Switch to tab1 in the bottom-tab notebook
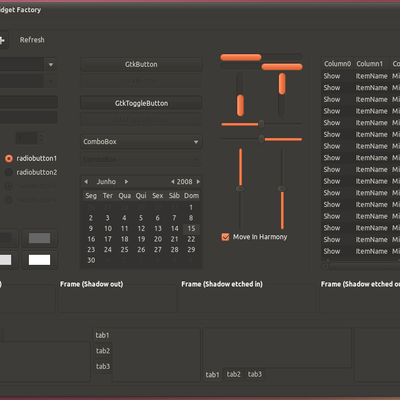The height and width of the screenshot is (400, 400). [213, 375]
